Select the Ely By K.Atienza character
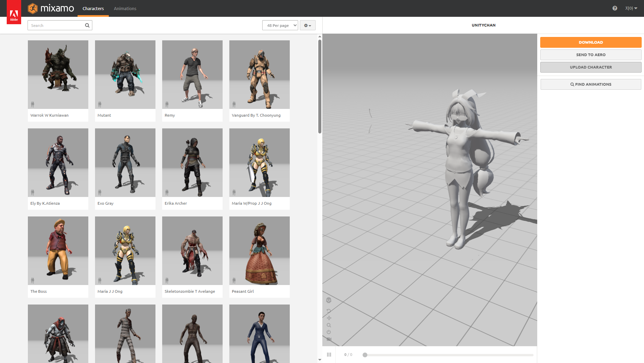 [58, 169]
